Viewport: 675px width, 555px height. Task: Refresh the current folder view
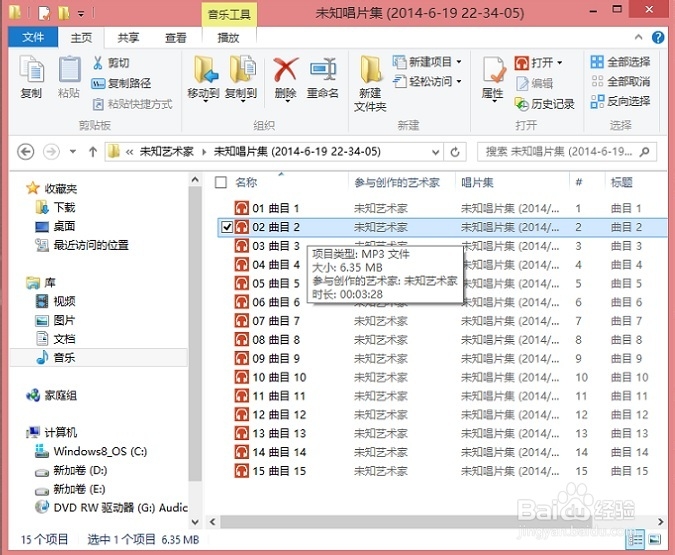(x=455, y=152)
